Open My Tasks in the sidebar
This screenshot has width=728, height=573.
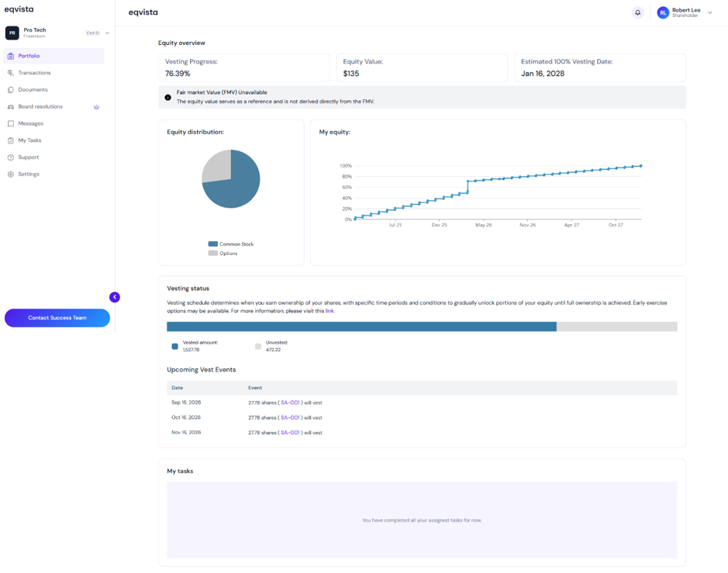pos(53,140)
